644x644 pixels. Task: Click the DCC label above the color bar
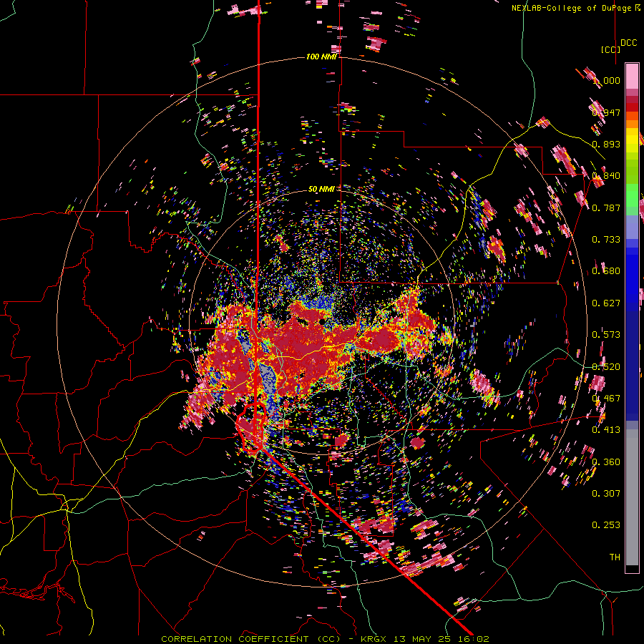628,43
